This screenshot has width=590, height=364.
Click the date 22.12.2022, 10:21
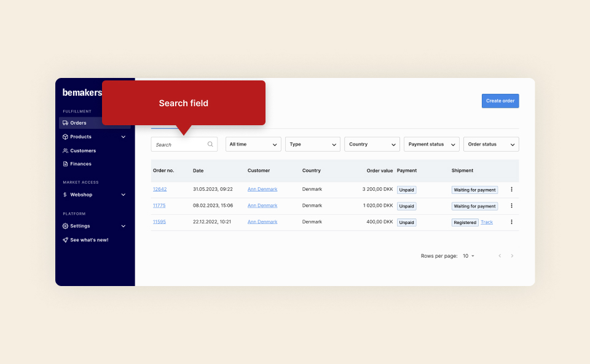pyautogui.click(x=212, y=222)
